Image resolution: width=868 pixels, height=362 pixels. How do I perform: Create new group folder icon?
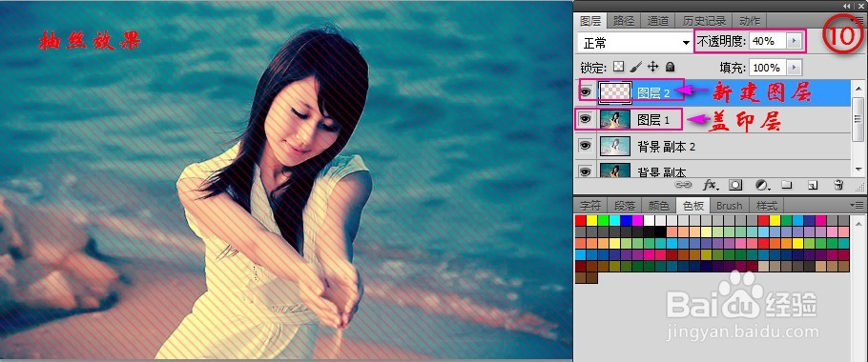click(x=787, y=185)
